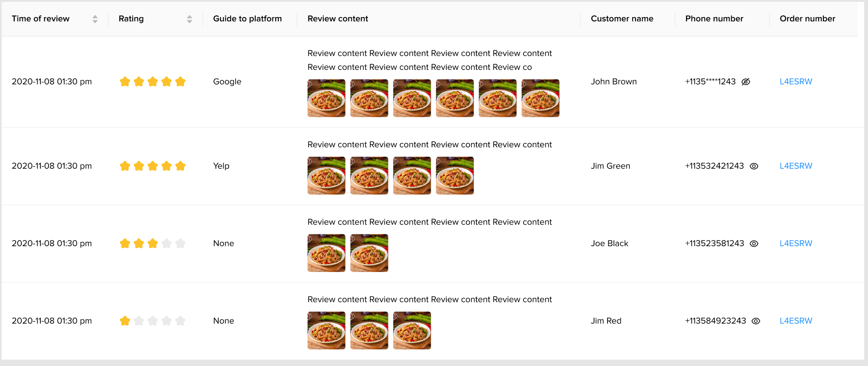This screenshot has height=366, width=868.
Task: Toggle phone visibility for Jim Green
Action: tap(754, 166)
